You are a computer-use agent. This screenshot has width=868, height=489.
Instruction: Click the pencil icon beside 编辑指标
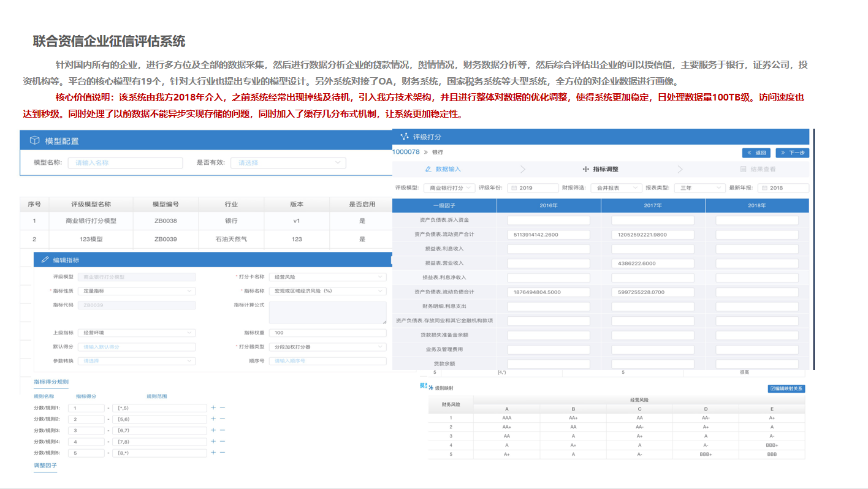click(45, 260)
